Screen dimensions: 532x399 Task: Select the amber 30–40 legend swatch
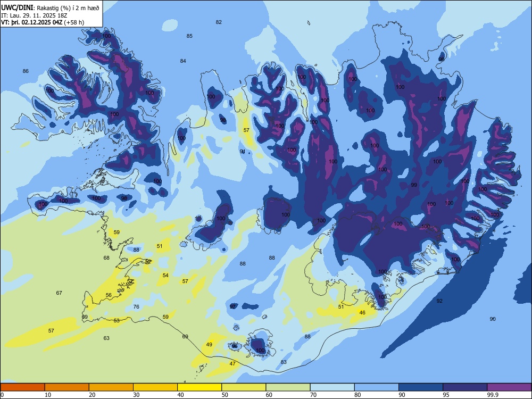click(x=155, y=387)
